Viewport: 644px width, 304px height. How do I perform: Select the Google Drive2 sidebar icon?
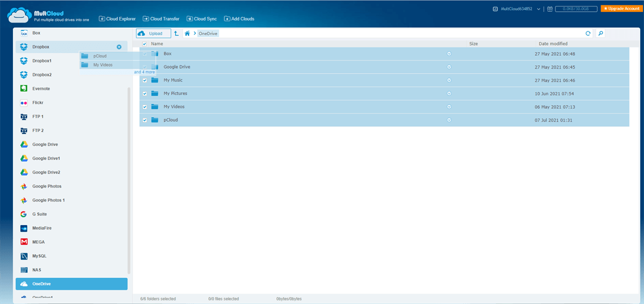click(24, 172)
